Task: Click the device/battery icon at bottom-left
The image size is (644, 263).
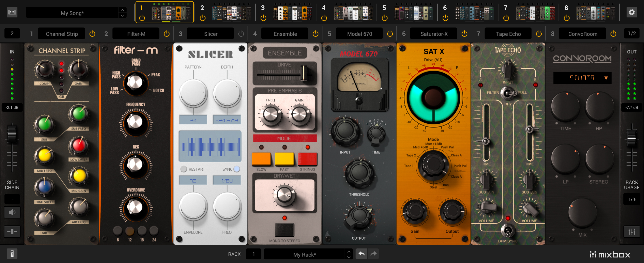Action: click(x=12, y=254)
